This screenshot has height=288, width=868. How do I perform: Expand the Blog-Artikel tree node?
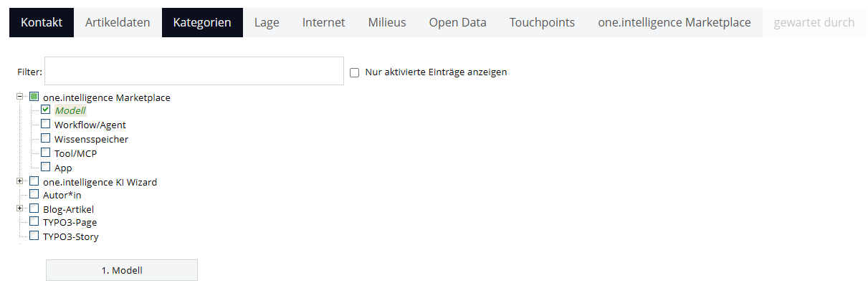click(x=20, y=208)
